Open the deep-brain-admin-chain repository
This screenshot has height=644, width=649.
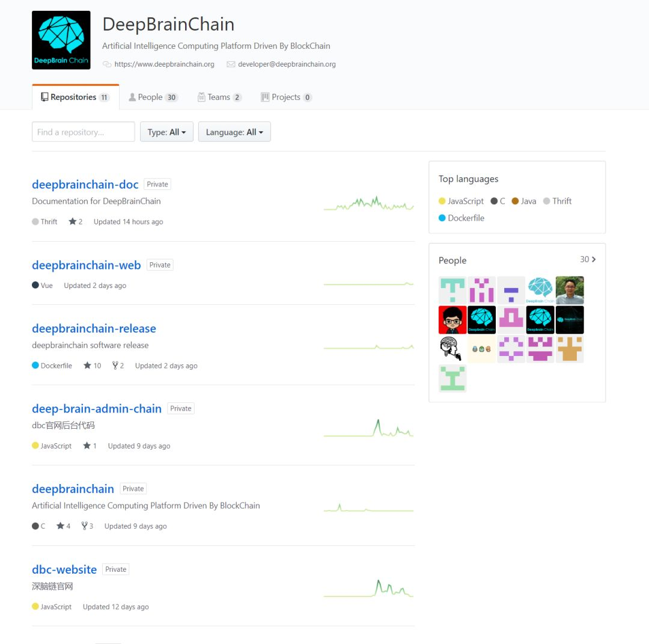[x=97, y=409]
